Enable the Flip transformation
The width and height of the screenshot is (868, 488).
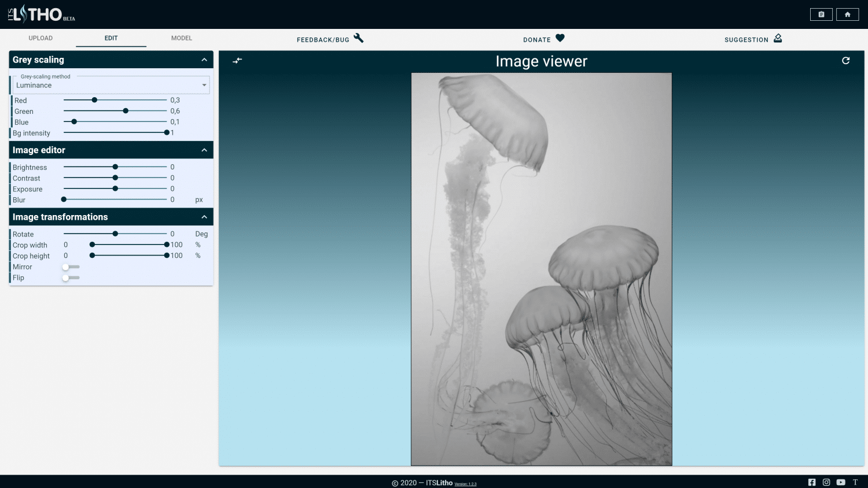click(65, 278)
